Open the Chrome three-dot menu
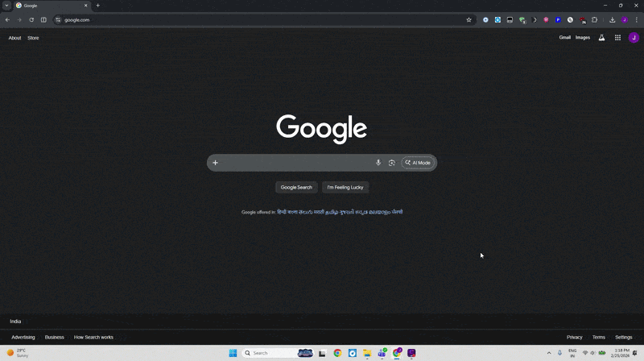 click(637, 19)
